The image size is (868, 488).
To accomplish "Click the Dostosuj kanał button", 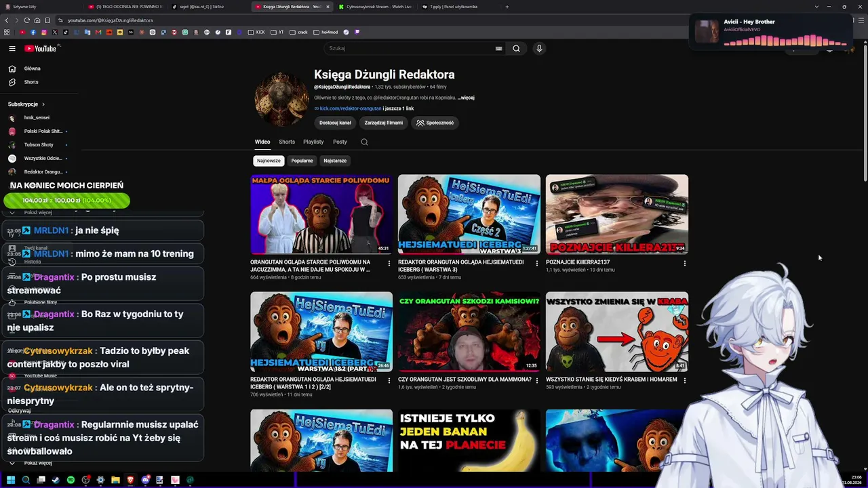I will [335, 123].
